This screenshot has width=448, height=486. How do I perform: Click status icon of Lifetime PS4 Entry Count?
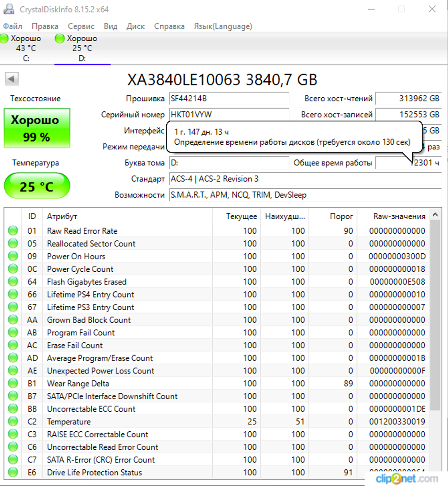(x=13, y=294)
